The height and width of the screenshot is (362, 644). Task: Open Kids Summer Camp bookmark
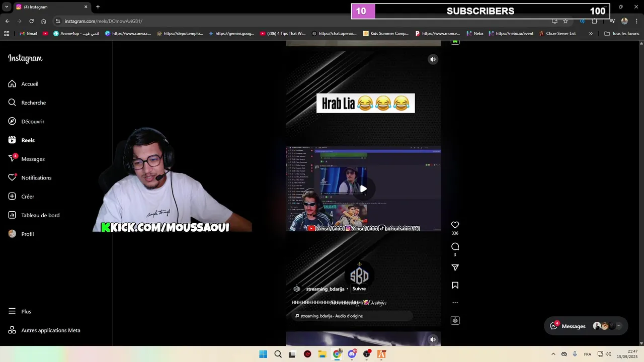point(386,34)
